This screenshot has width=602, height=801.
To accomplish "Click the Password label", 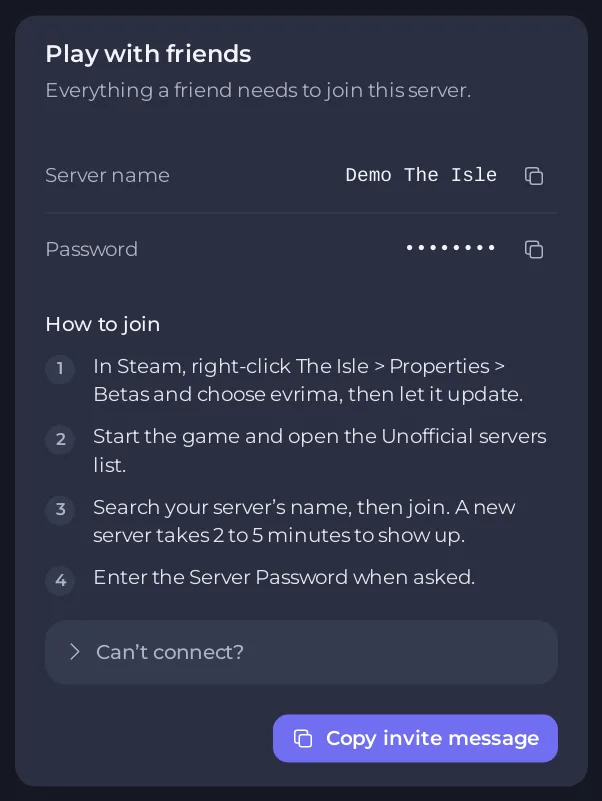I will [x=91, y=249].
